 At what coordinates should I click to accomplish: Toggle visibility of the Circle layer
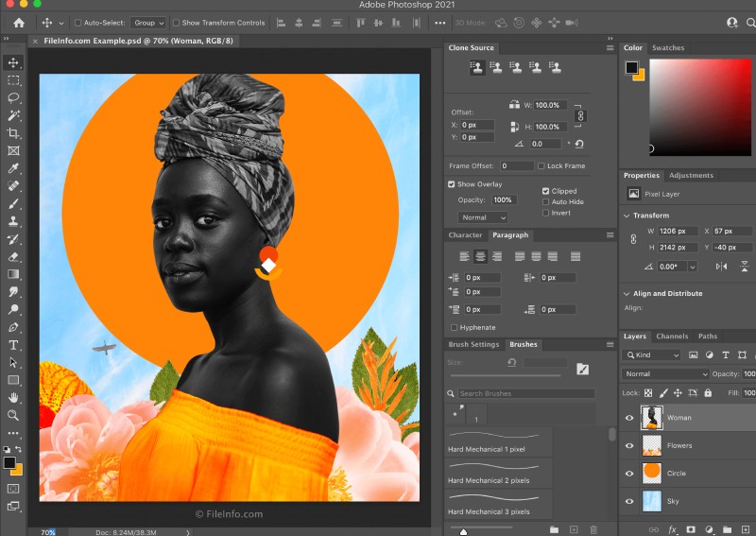[x=629, y=473]
